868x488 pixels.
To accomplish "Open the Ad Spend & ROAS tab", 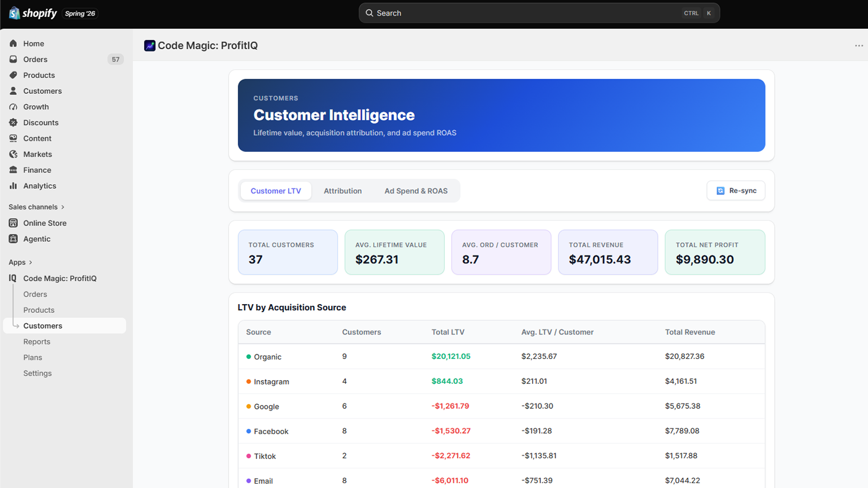I will pyautogui.click(x=416, y=191).
